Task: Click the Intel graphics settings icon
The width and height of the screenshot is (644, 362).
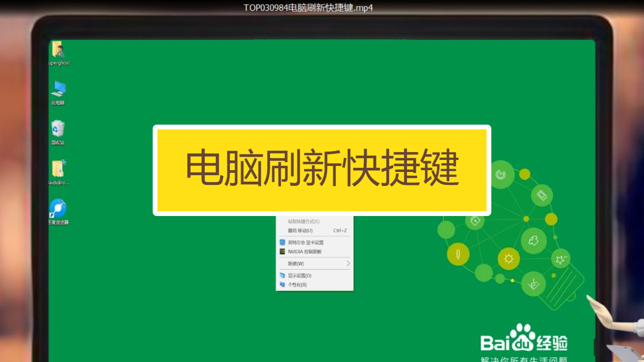Action: [x=283, y=242]
